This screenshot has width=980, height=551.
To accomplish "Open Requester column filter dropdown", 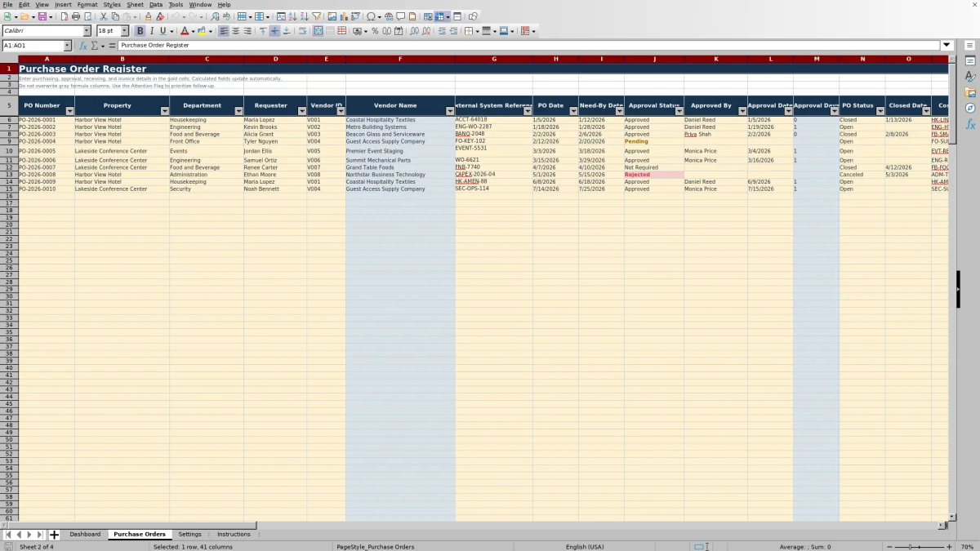I will (x=302, y=111).
